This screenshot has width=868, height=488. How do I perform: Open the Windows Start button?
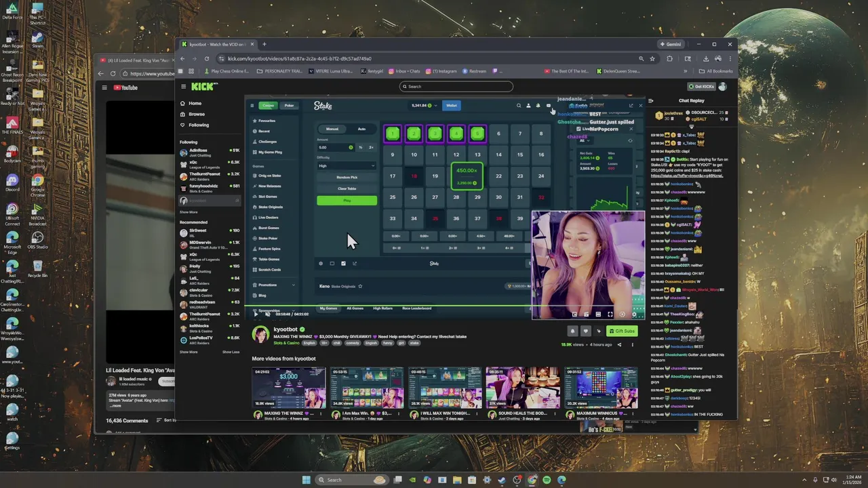click(306, 480)
